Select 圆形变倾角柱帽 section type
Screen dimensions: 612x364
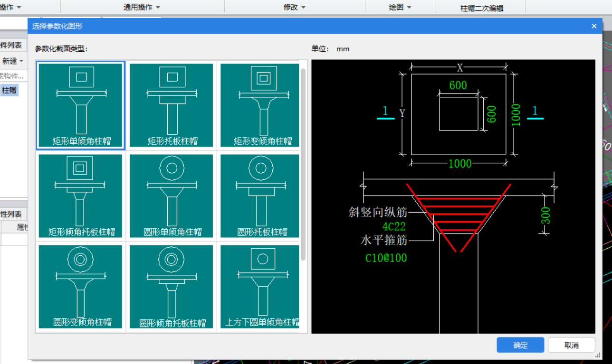point(81,287)
